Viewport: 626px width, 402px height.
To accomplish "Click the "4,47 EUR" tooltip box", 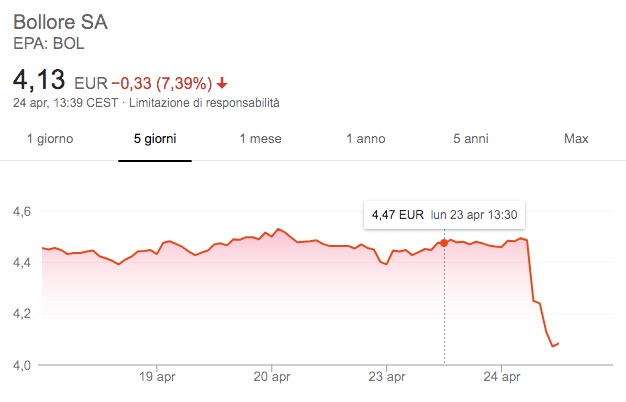I will pos(445,214).
